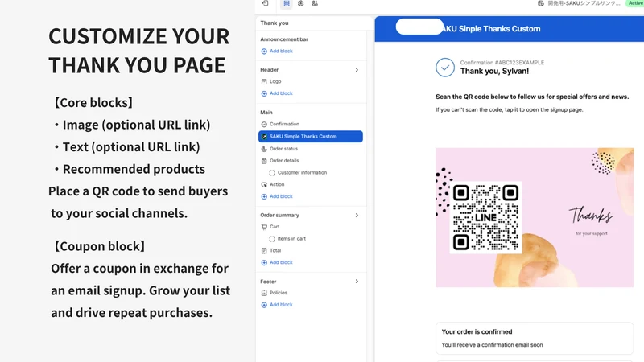Click the Thank you page title
The width and height of the screenshot is (644, 362).
[275, 23]
